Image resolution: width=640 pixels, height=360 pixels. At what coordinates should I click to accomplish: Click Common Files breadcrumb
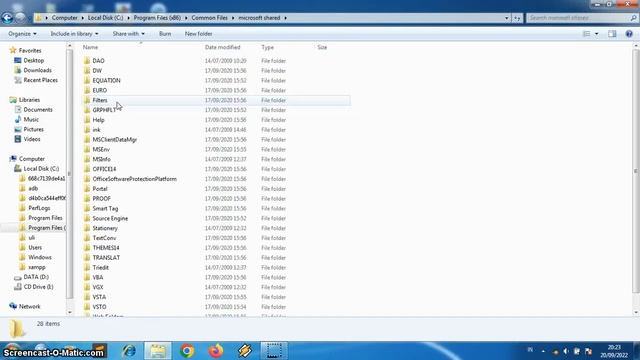(x=209, y=18)
